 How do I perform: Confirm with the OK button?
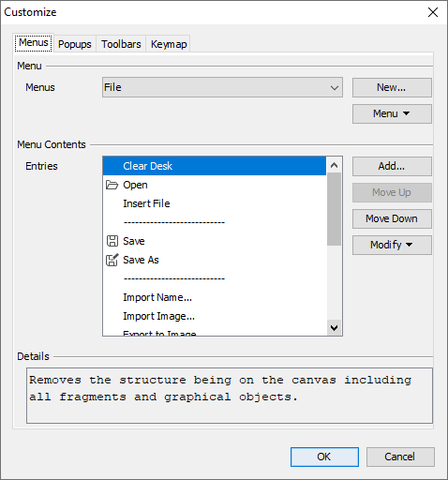(324, 457)
